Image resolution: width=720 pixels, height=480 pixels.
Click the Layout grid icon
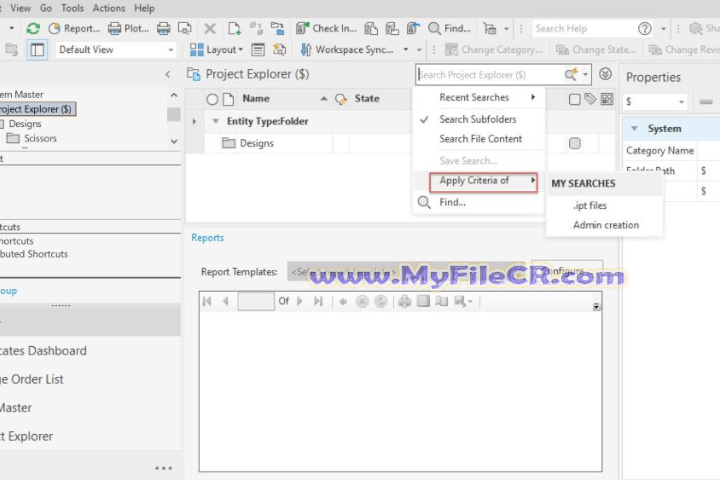pos(197,50)
